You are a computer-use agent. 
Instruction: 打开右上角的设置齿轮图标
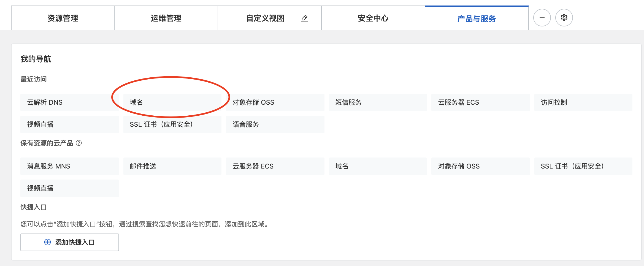point(564,17)
